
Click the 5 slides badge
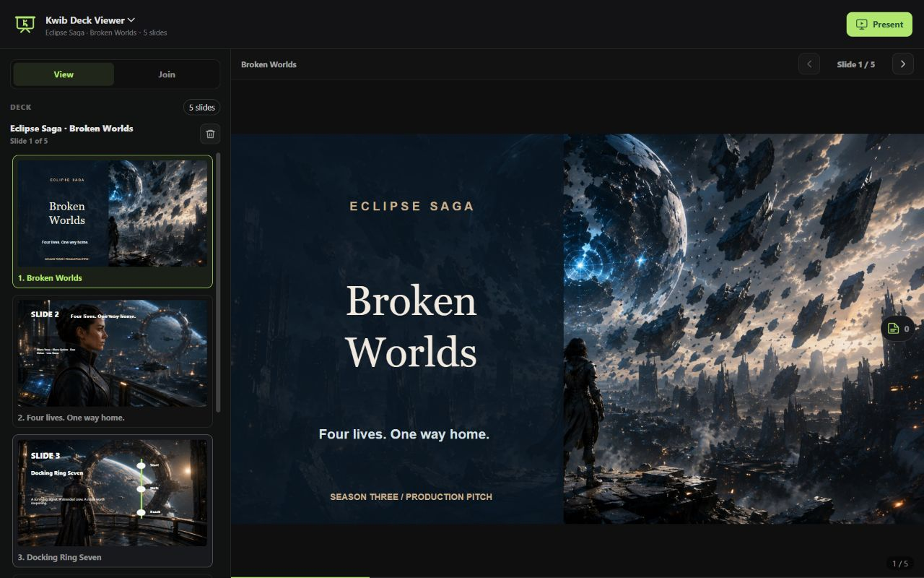coord(202,107)
